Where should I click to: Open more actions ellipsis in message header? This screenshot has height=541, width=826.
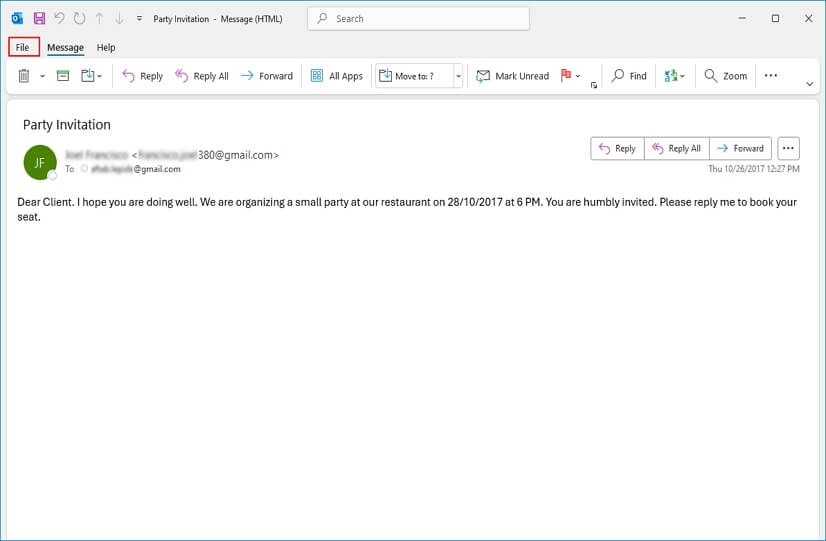pyautogui.click(x=788, y=149)
